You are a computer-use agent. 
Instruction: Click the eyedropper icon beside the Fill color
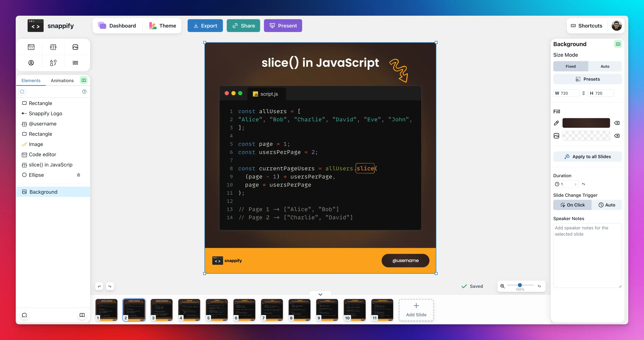[x=556, y=123]
